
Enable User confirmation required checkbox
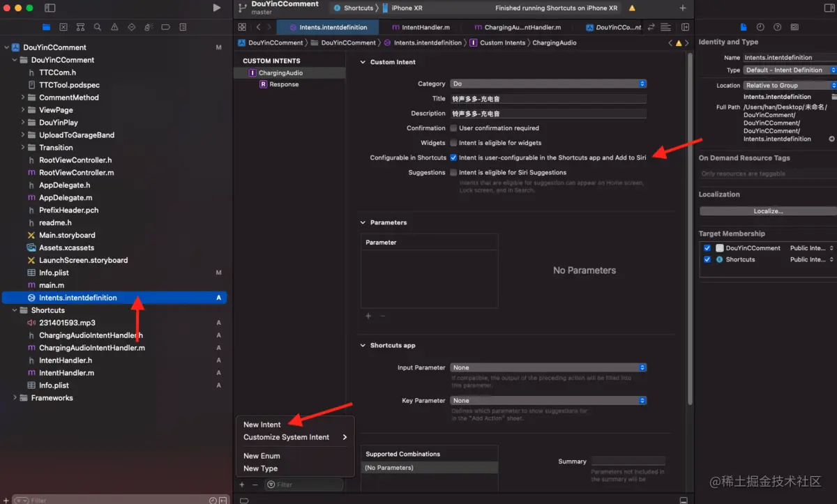click(453, 128)
